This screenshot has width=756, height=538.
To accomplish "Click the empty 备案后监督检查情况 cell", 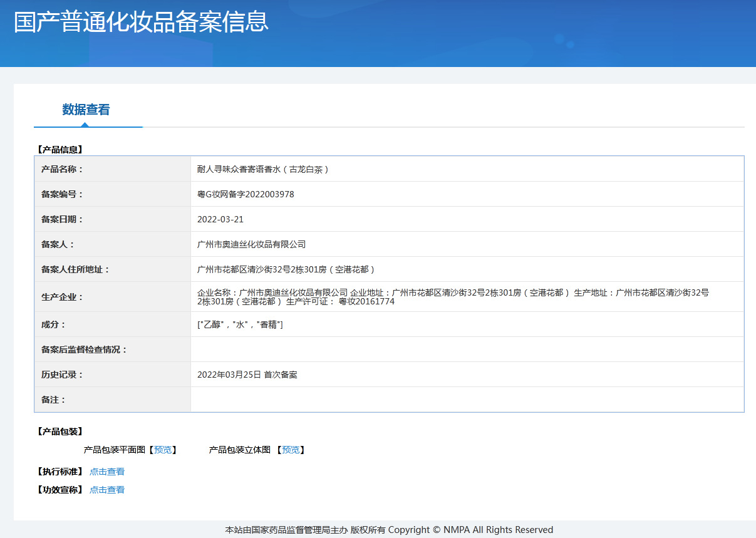I will pyautogui.click(x=438, y=349).
